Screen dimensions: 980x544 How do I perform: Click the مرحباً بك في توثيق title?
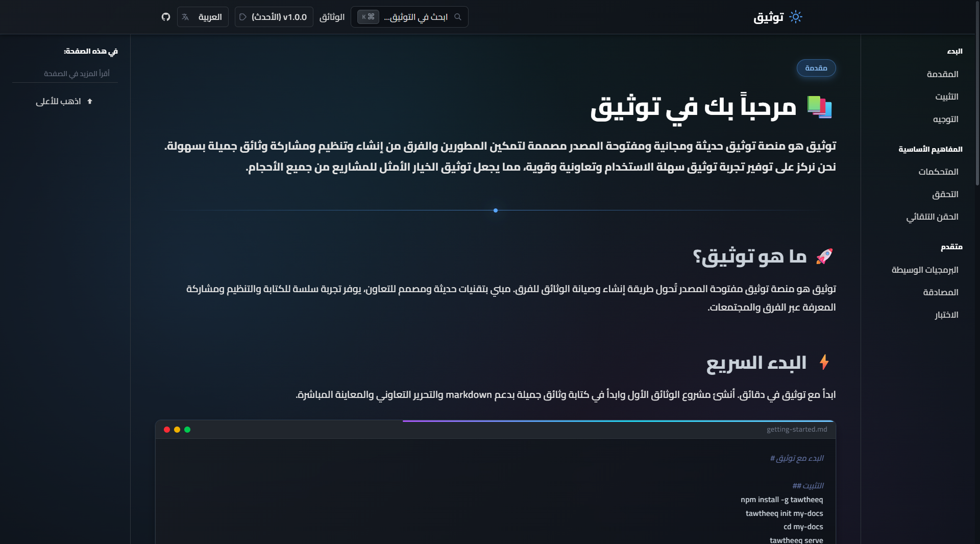(693, 107)
